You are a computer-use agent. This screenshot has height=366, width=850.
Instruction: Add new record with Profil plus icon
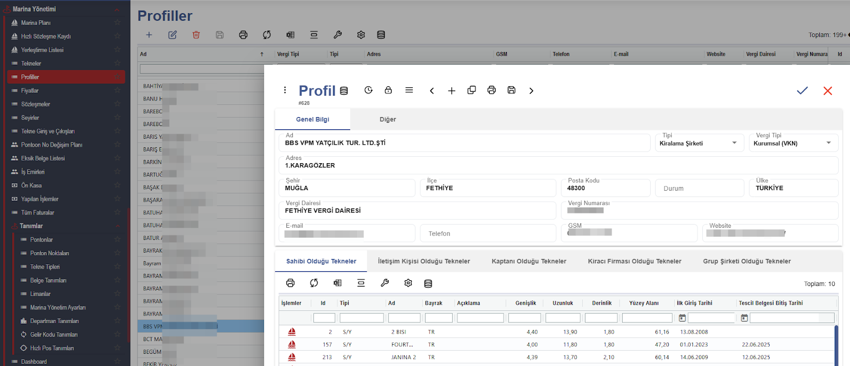coord(451,91)
